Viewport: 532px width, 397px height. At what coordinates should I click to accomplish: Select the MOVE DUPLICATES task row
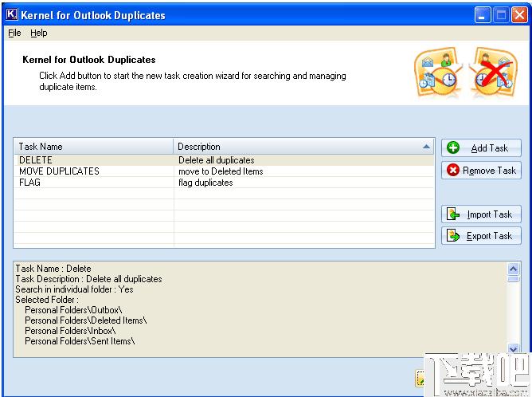coord(224,171)
